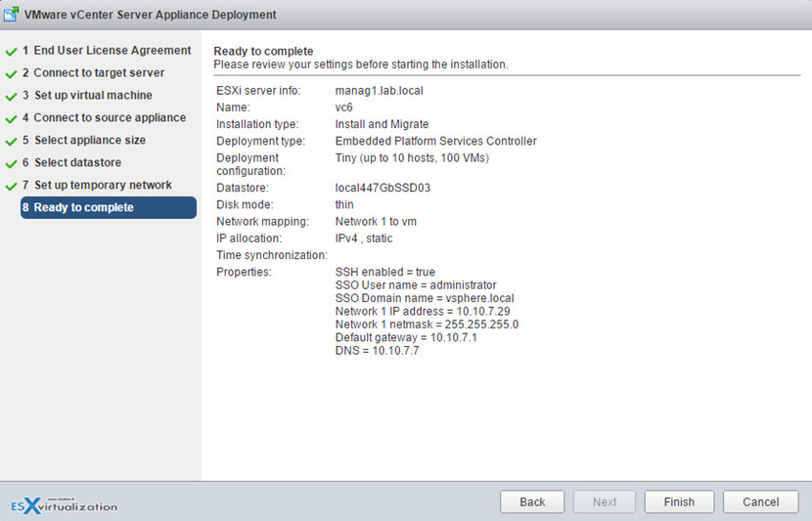The height and width of the screenshot is (521, 812).
Task: Go to step 1 End User License Agreement
Action: point(107,50)
